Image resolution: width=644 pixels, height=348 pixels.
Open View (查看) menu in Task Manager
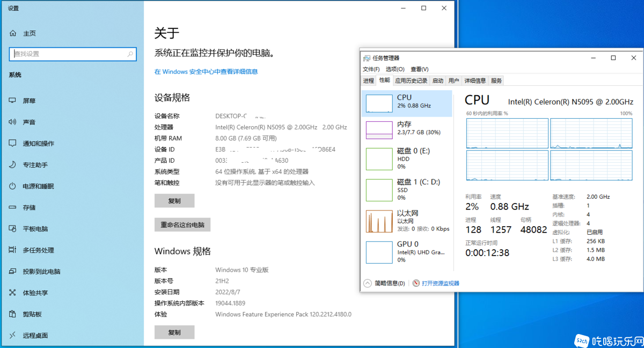pos(420,69)
